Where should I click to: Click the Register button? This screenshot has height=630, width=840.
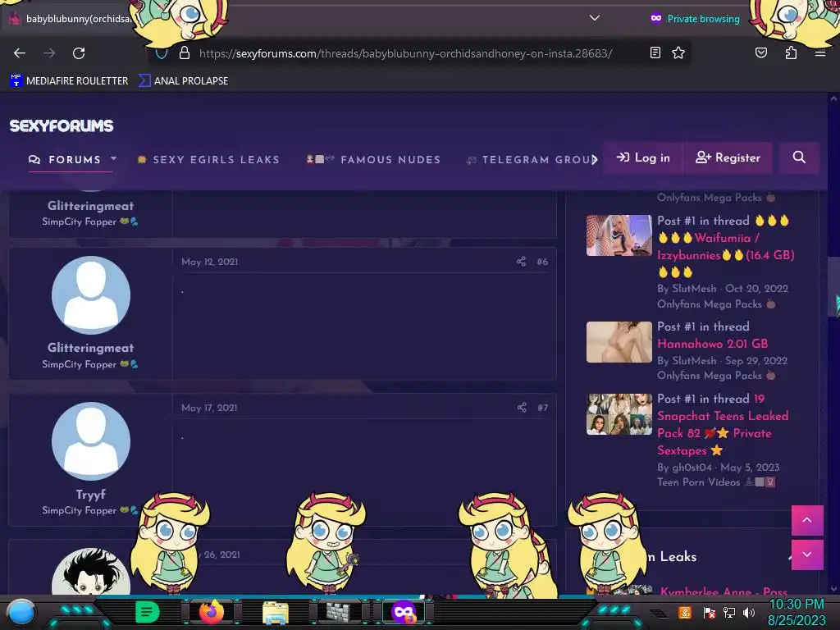(x=728, y=157)
